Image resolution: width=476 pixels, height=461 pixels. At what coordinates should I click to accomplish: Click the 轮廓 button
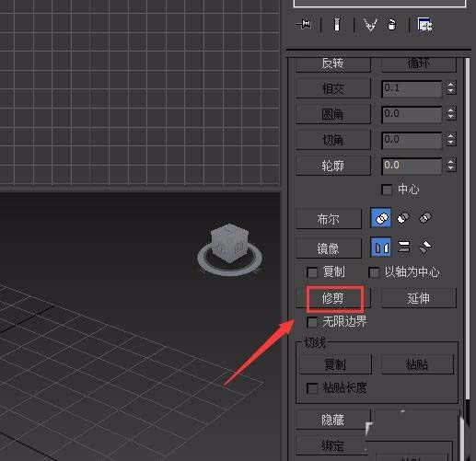click(x=333, y=166)
